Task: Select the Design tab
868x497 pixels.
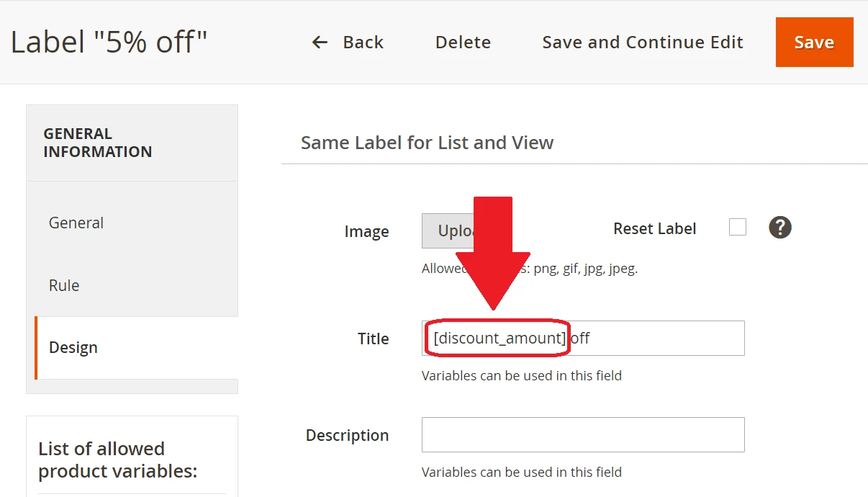Action: click(73, 347)
